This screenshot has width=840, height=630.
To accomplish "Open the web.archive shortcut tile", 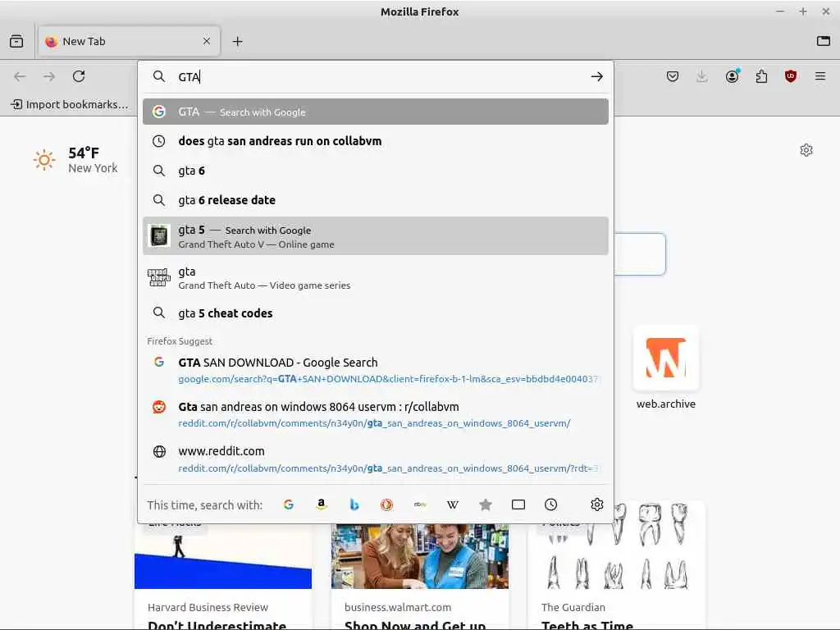I will (x=666, y=368).
